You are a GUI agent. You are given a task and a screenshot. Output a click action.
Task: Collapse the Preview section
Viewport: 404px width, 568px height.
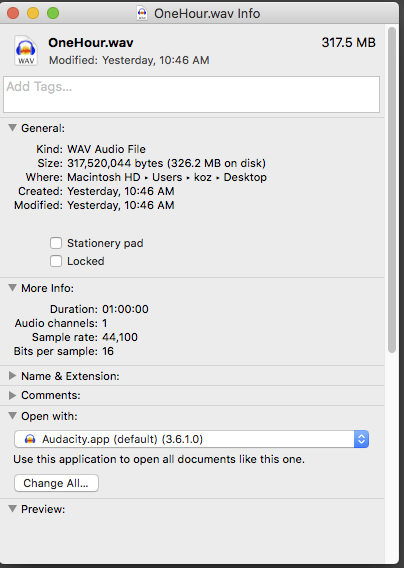(x=12, y=509)
